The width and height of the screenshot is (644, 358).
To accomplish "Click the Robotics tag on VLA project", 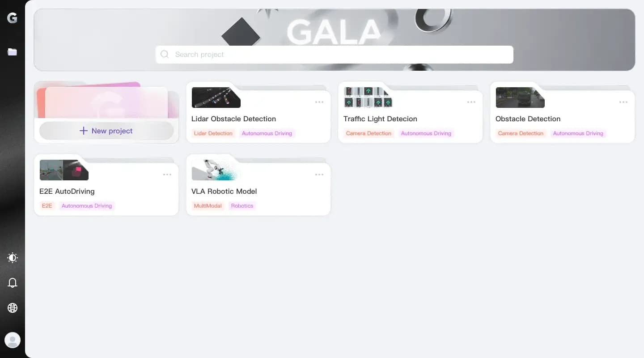I will pos(242,206).
